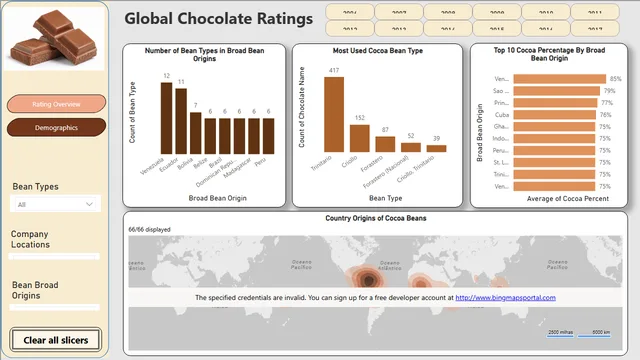Image resolution: width=640 pixels, height=360 pixels.
Task: Click the South America heat spot on map
Action: [368, 280]
